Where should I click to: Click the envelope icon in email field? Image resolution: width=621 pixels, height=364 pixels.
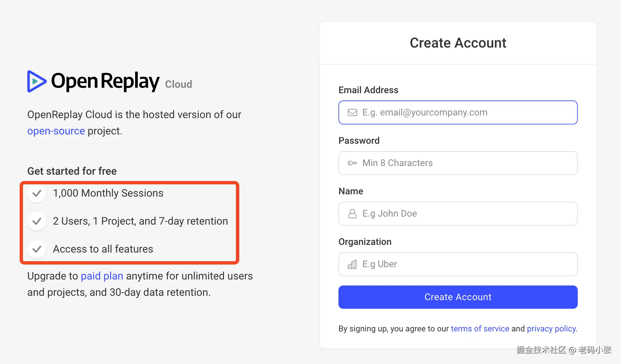[x=352, y=112]
